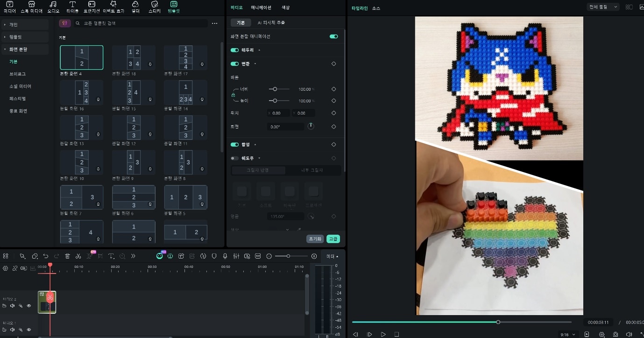Expand the 합성 section arrow
Screen dimensions: 644x338
[x=255, y=144]
